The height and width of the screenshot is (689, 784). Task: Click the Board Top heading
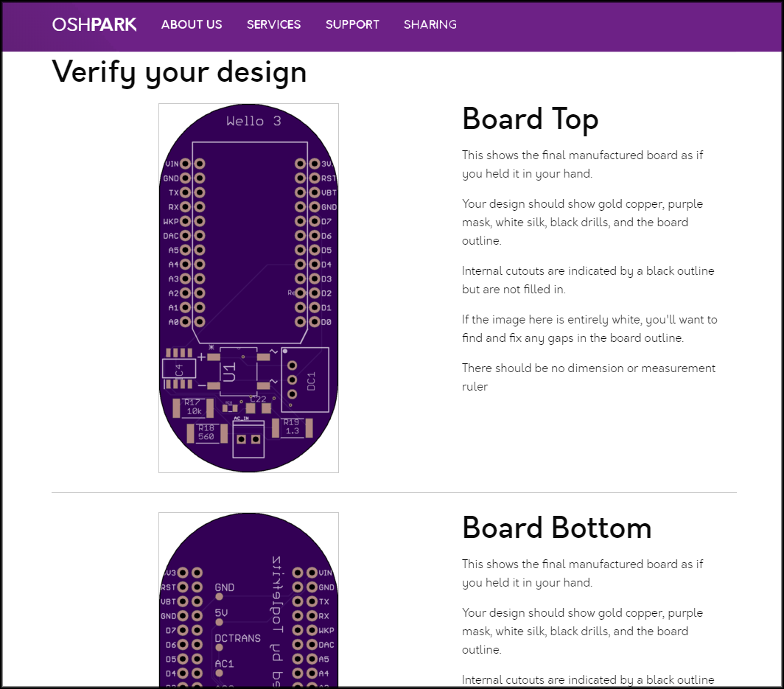[x=530, y=119]
